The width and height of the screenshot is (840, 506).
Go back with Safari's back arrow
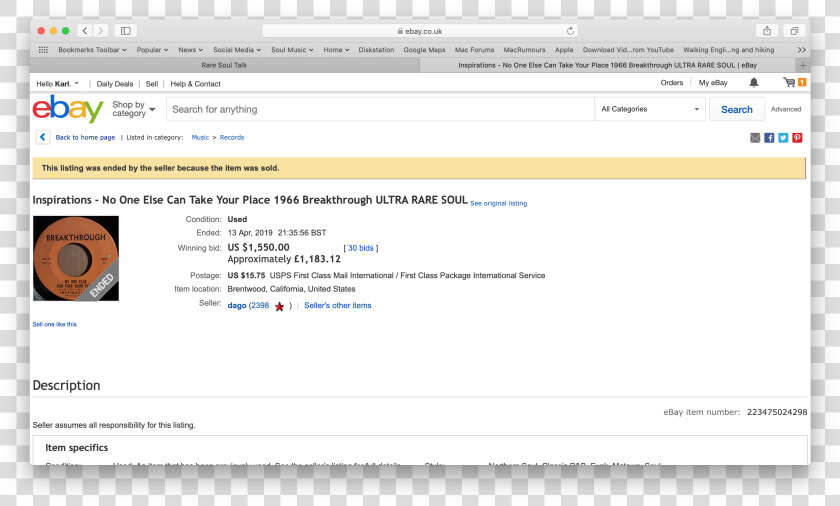pos(85,31)
